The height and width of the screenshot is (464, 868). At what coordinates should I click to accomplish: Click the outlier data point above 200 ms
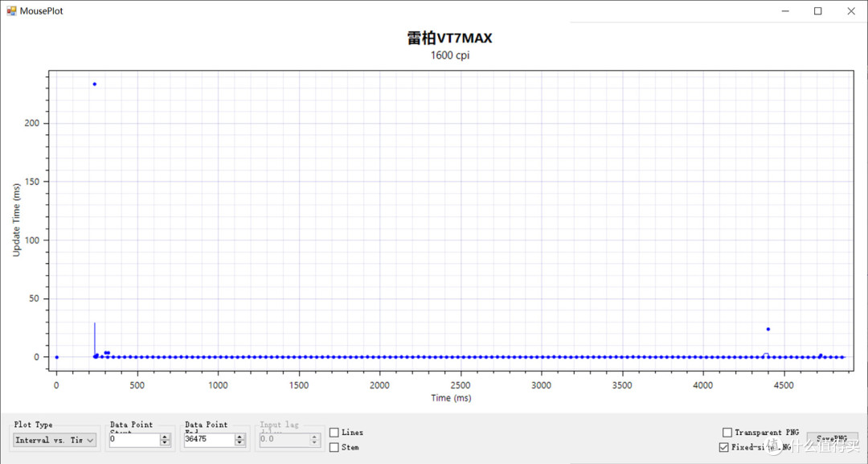coord(95,84)
